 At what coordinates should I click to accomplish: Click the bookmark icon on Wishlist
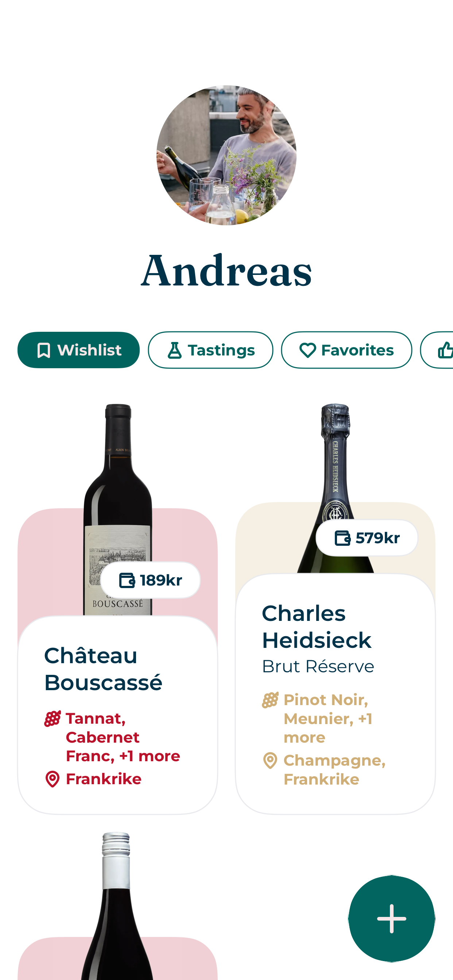(x=44, y=350)
